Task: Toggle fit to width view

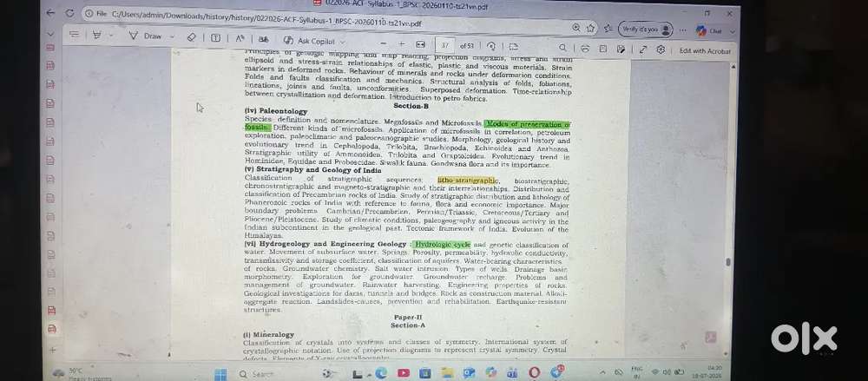Action: click(420, 44)
